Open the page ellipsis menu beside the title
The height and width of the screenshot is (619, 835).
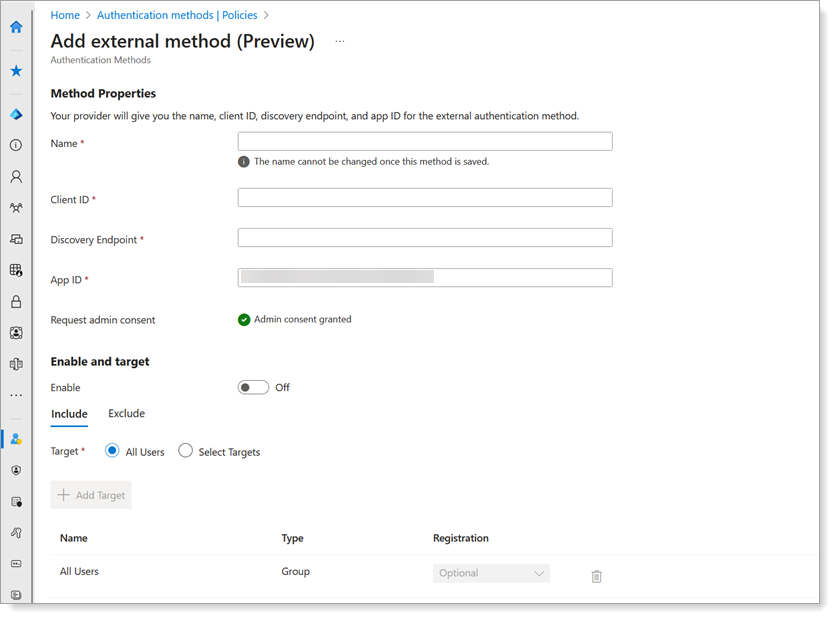[339, 41]
